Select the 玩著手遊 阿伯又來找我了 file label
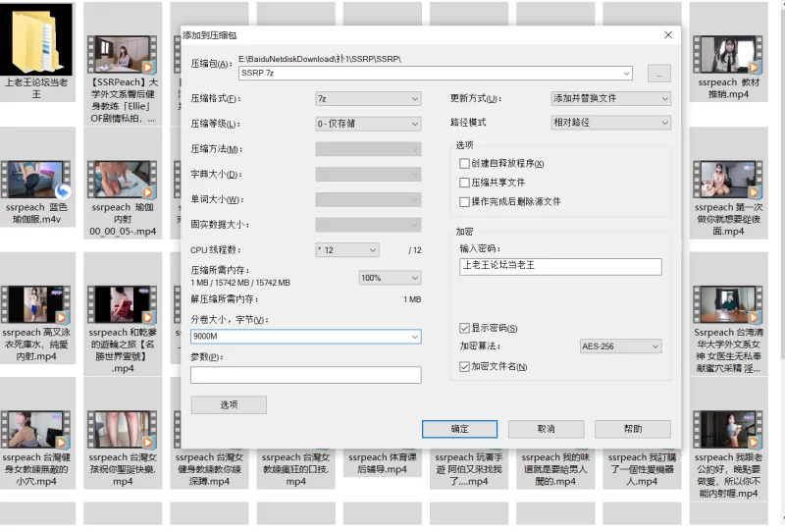The image size is (785, 532). [x=469, y=469]
